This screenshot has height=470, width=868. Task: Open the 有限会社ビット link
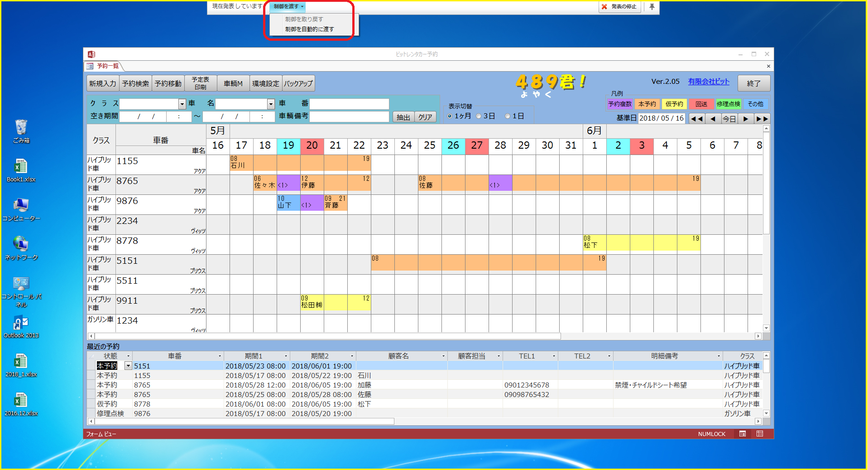[709, 82]
